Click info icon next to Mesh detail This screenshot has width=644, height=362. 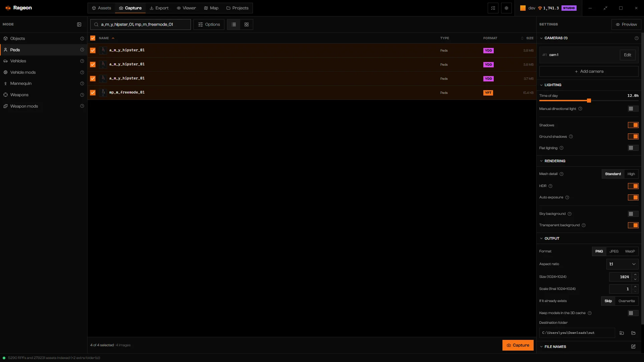(x=561, y=174)
